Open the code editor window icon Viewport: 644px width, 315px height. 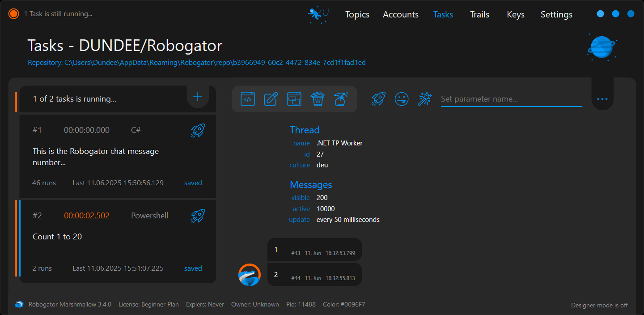(248, 99)
